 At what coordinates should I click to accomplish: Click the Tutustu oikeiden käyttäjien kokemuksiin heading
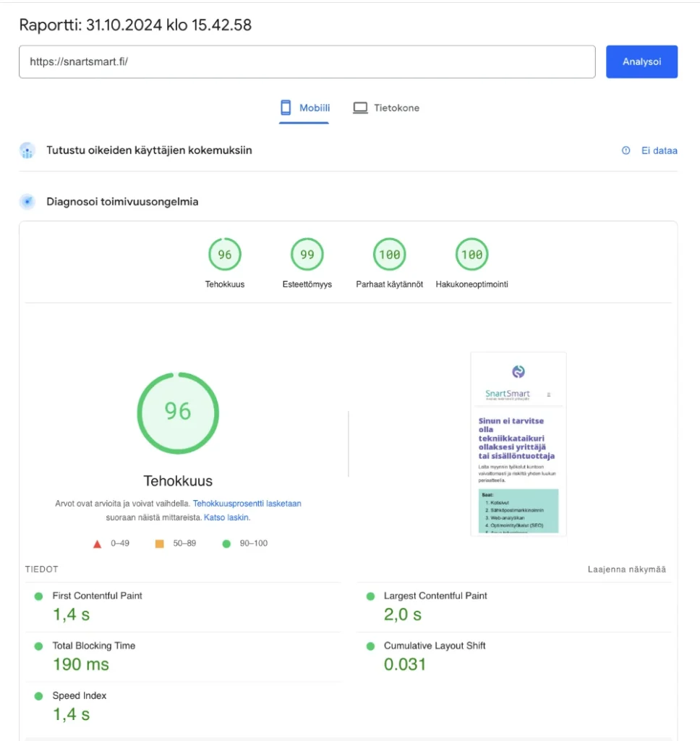[x=149, y=151]
